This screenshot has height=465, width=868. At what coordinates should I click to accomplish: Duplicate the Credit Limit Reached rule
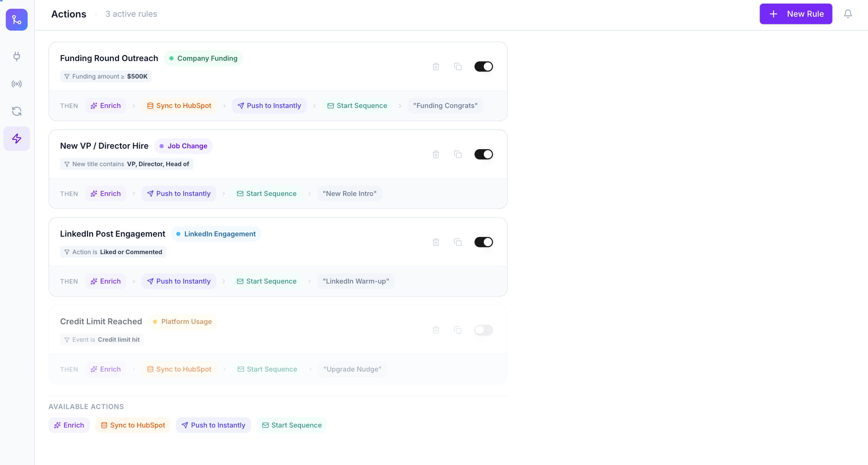click(x=458, y=330)
